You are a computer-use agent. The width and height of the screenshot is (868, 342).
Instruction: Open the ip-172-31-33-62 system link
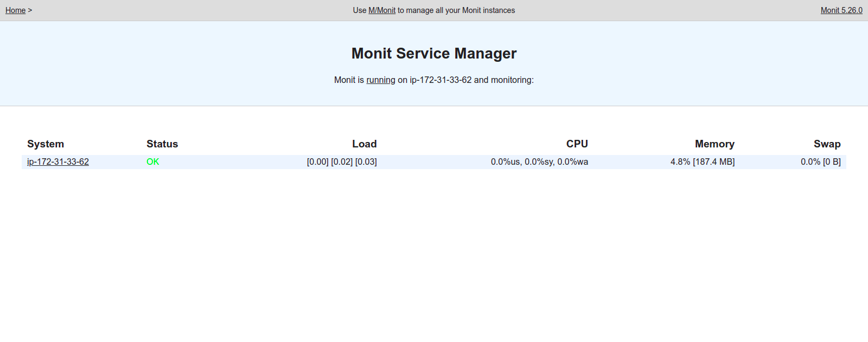pos(58,162)
